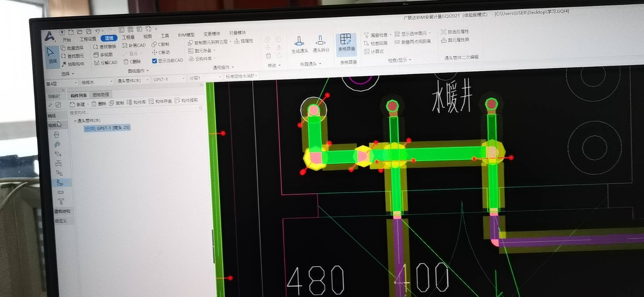Screen dimensions: 644x297
Task: Click 提属性 extract attributes tool
Action: 244,41
